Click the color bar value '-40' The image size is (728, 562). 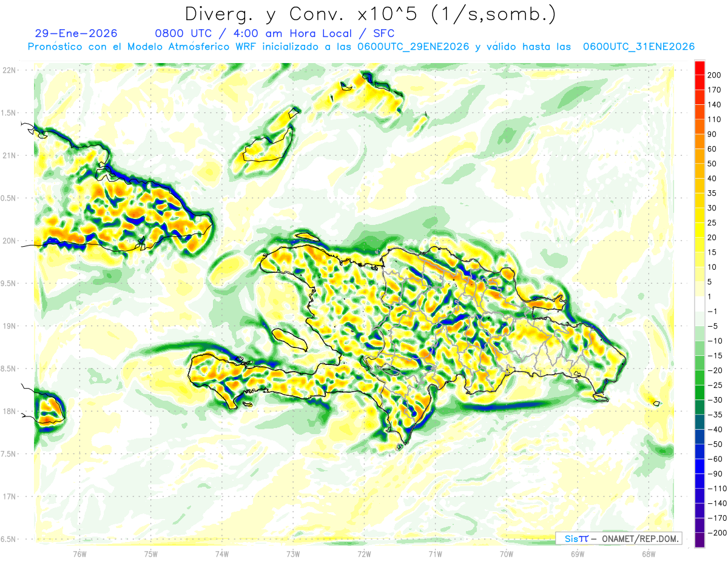pyautogui.click(x=716, y=429)
